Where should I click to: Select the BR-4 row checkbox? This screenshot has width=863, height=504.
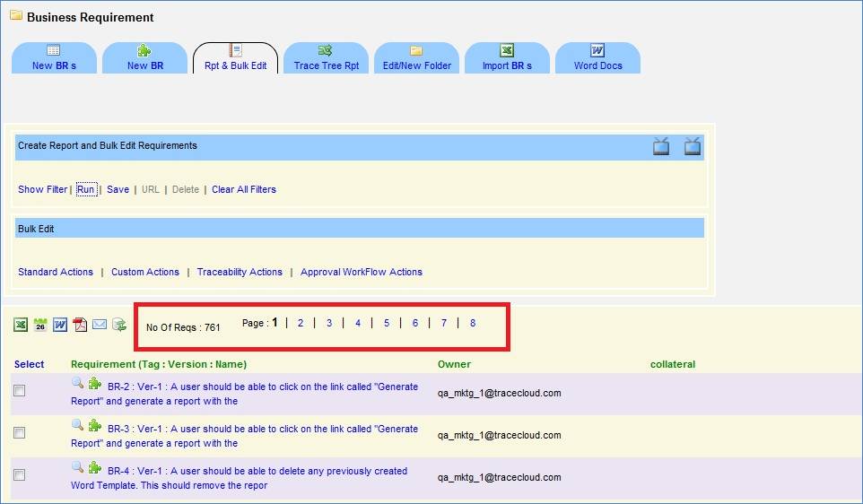click(x=20, y=475)
